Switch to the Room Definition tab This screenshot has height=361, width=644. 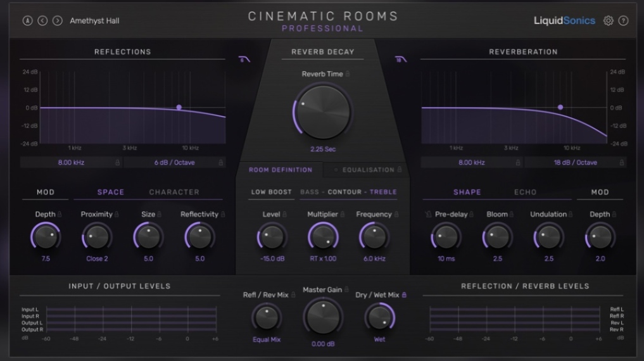(x=281, y=170)
